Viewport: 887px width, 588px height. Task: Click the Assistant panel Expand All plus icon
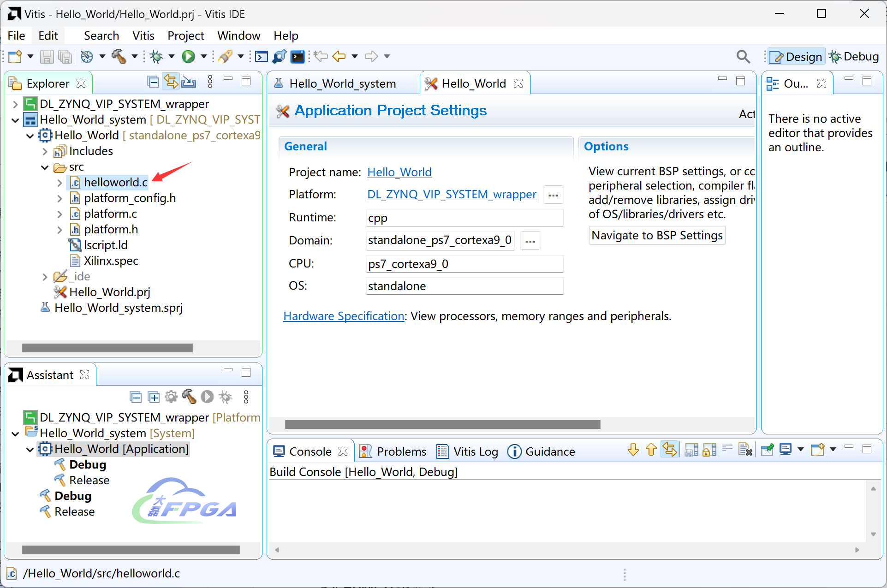(154, 397)
